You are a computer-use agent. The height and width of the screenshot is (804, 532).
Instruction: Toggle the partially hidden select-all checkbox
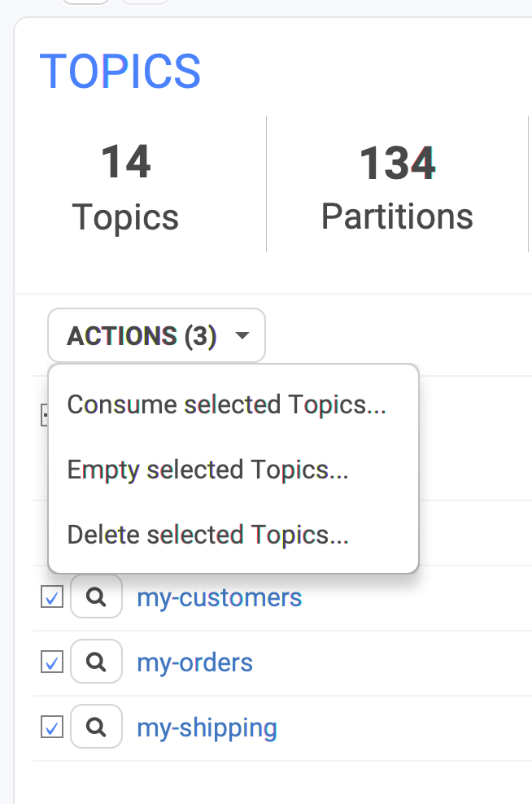[45, 415]
